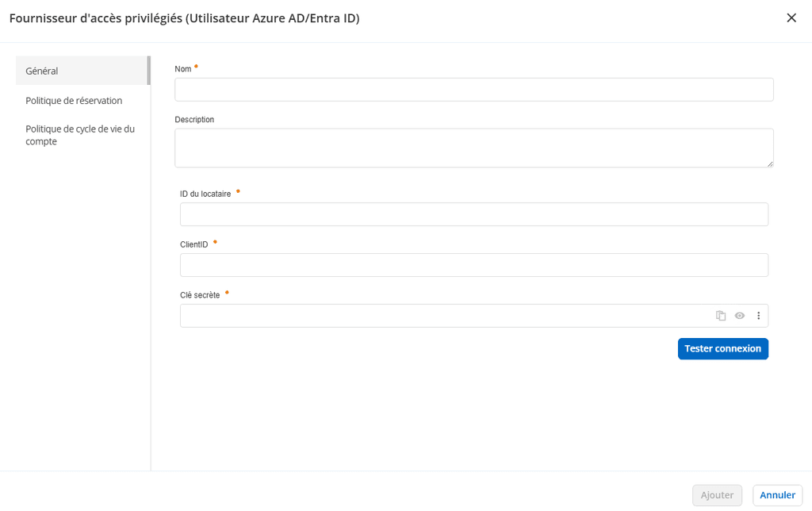Viewport: 812px width, 511px height.
Task: Close the Fournisseur d'accès privilégiés dialog
Action: click(x=791, y=17)
